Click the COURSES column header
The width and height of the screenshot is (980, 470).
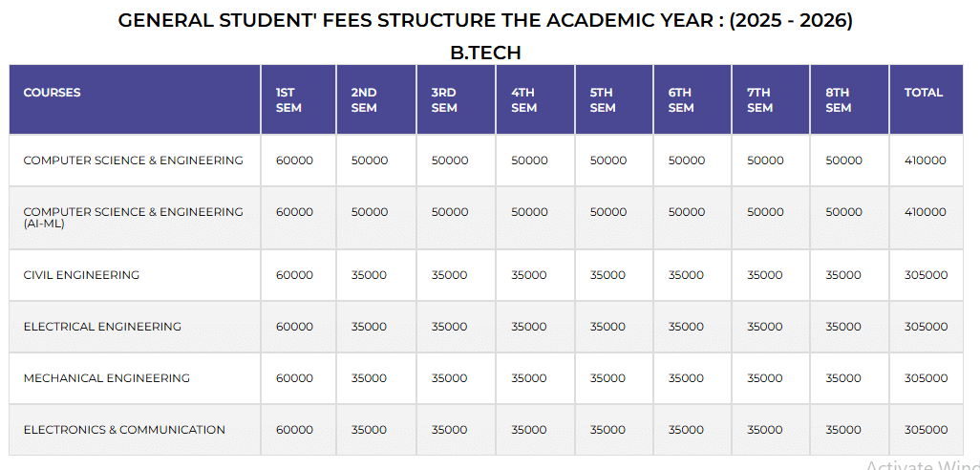(x=53, y=93)
